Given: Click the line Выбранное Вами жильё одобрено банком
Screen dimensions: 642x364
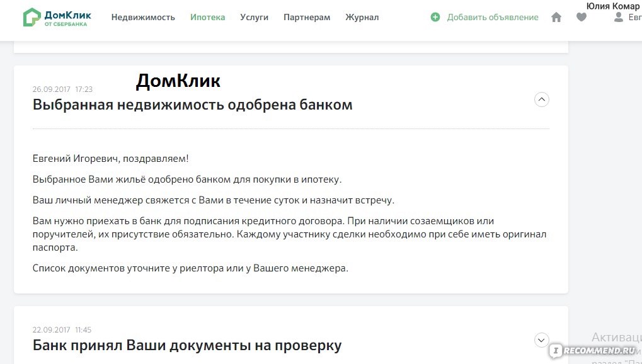Looking at the screenshot, I should 187,179.
